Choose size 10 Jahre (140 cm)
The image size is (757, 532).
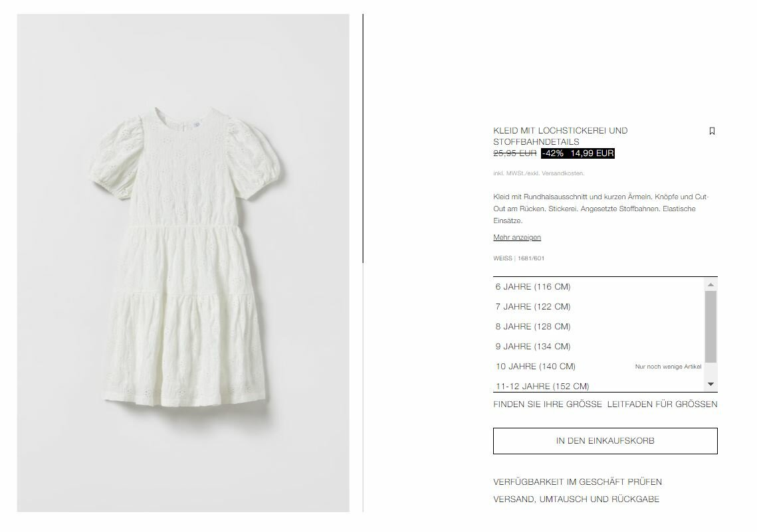pos(598,367)
